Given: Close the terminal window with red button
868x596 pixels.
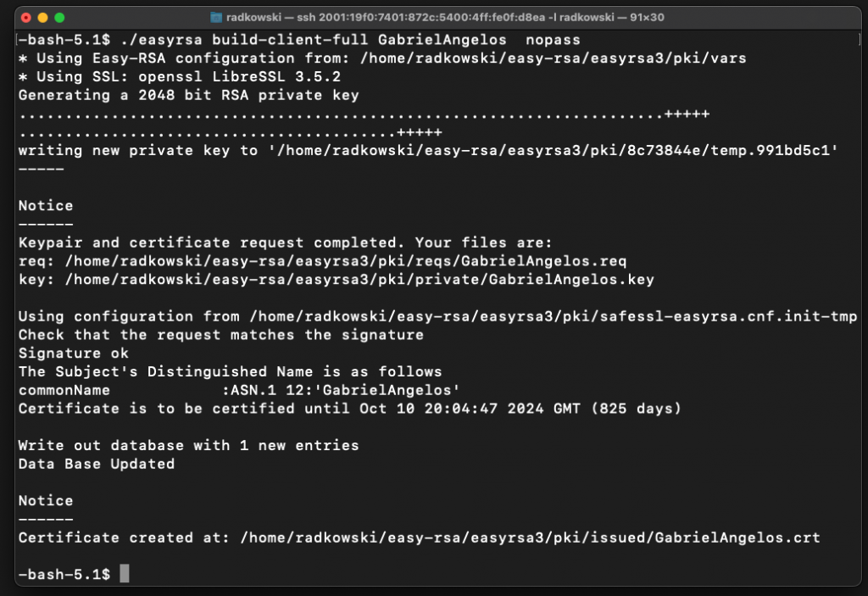Looking at the screenshot, I should (x=26, y=18).
